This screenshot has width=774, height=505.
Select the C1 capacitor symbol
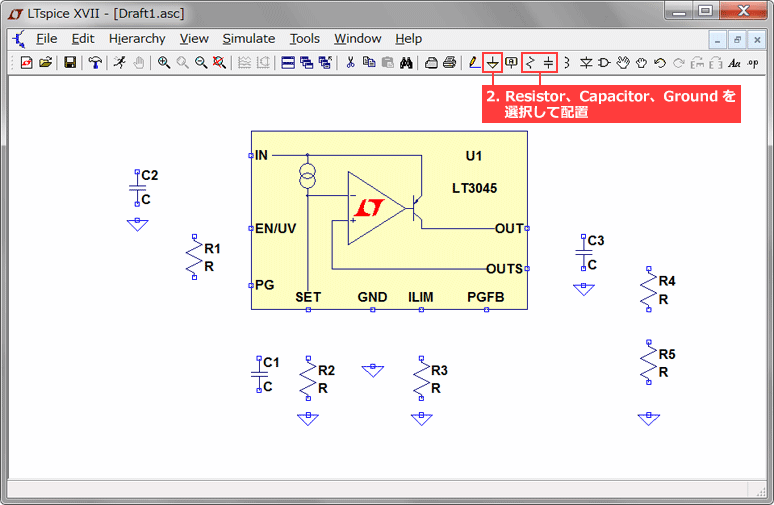pyautogui.click(x=259, y=375)
